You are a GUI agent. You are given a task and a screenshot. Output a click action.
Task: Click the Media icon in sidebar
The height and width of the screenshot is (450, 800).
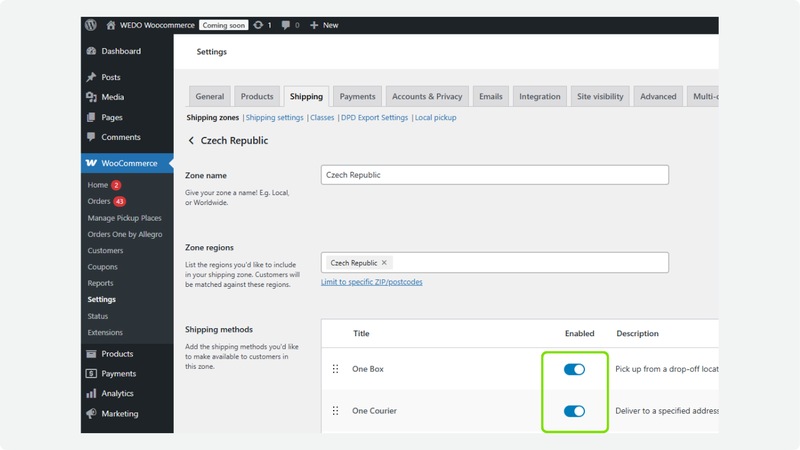pos(91,97)
